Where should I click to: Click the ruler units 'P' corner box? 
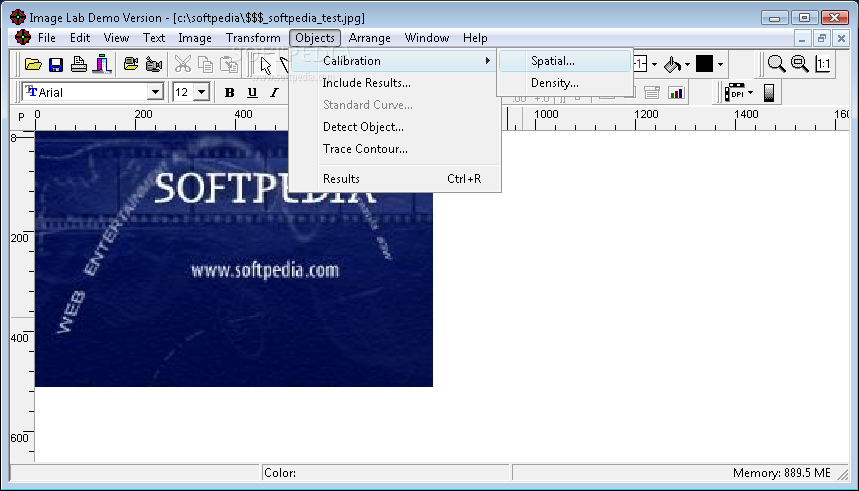[21, 117]
